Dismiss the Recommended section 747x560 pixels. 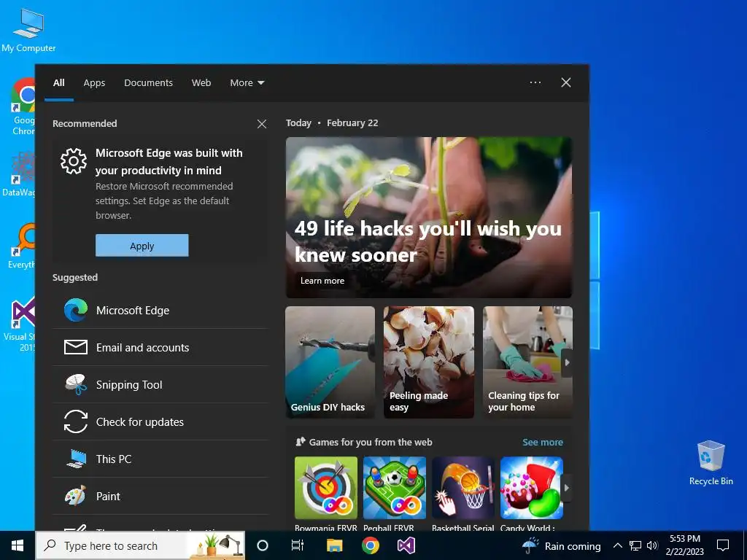[262, 124]
